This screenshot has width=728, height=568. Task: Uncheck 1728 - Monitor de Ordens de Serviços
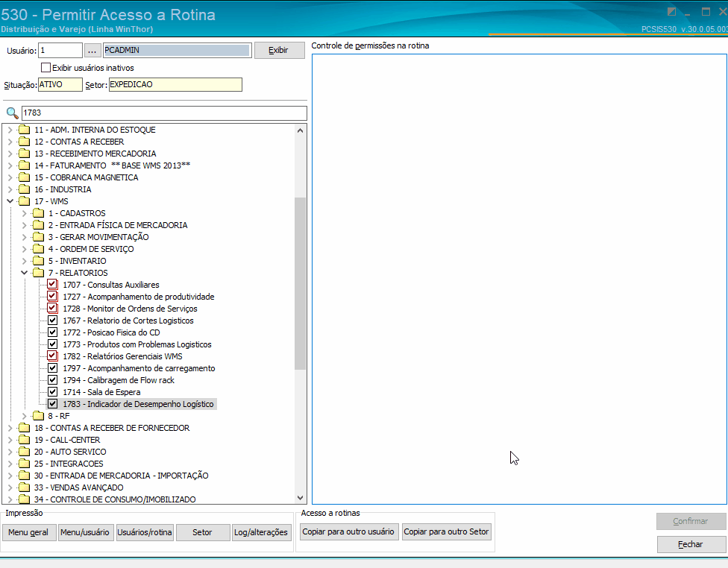[52, 309]
